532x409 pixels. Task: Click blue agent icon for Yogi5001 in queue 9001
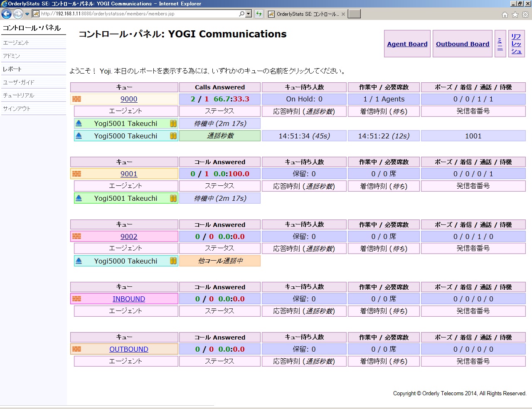79,198
